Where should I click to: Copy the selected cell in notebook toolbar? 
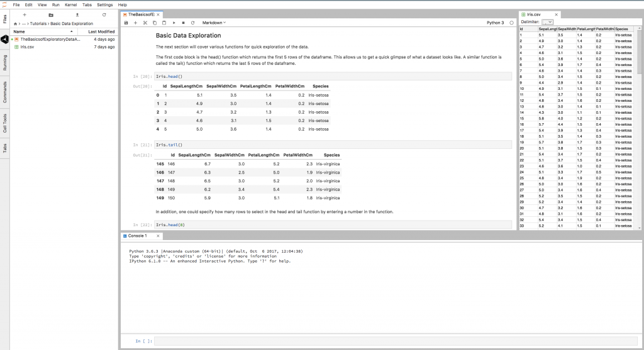155,23
